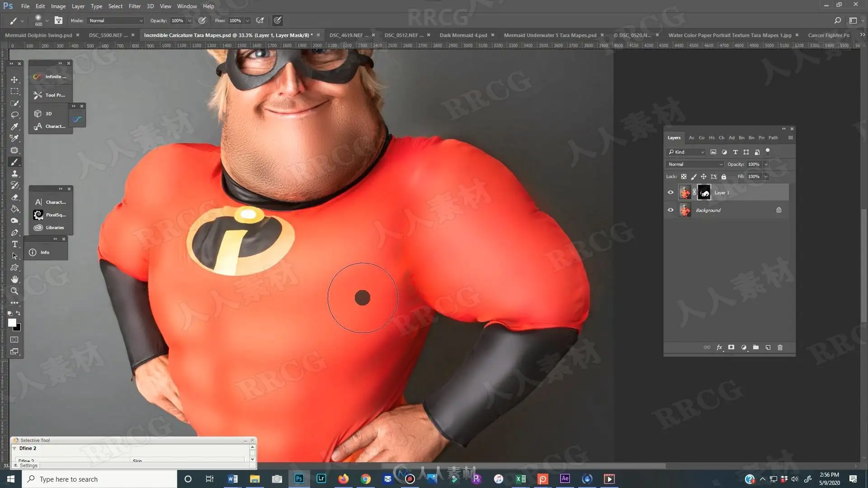Toggle pressure for brush size
This screenshot has width=868, height=488.
click(278, 20)
